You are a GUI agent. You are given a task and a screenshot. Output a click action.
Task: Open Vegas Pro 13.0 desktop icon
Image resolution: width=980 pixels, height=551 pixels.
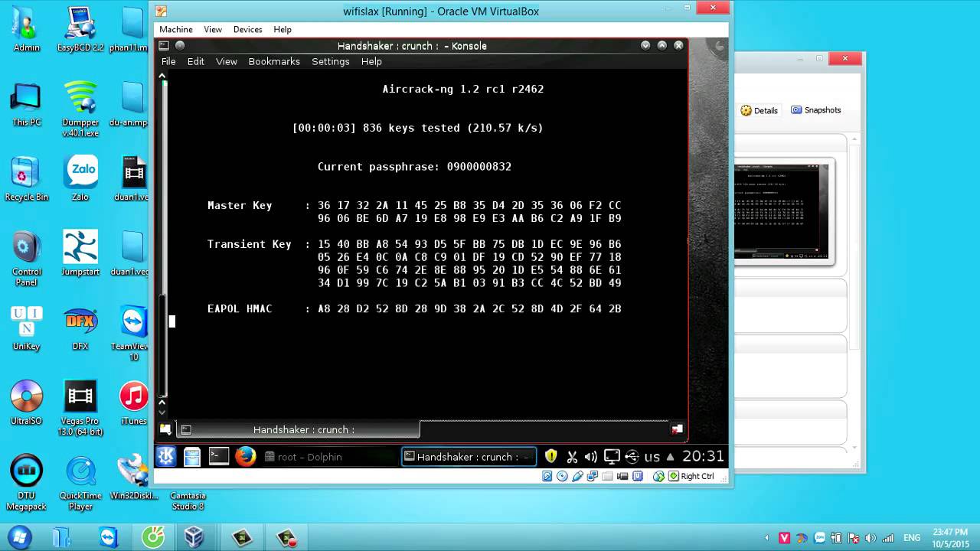point(80,408)
